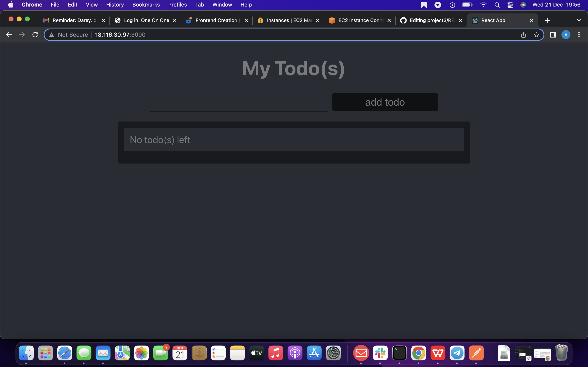The width and height of the screenshot is (588, 367).
Task: Click the back navigation arrow
Action: (x=9, y=34)
